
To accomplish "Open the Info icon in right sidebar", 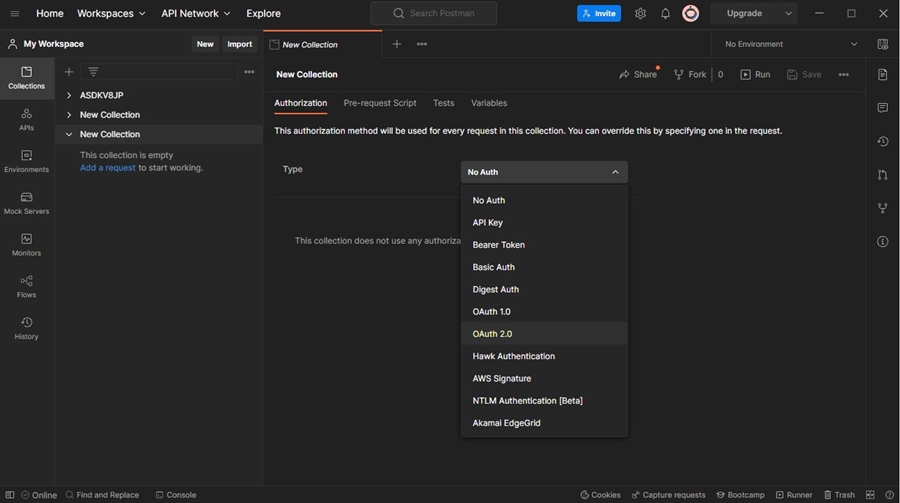I will click(883, 242).
